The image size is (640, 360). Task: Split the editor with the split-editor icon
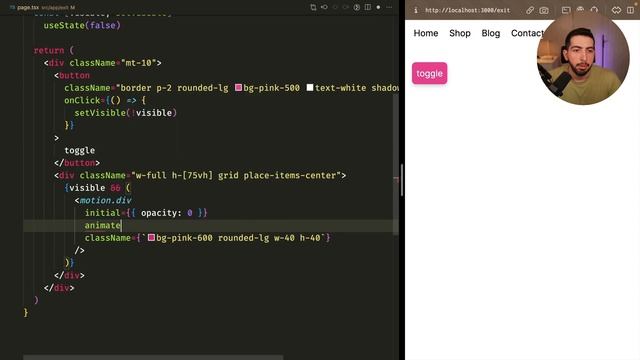tap(368, 7)
